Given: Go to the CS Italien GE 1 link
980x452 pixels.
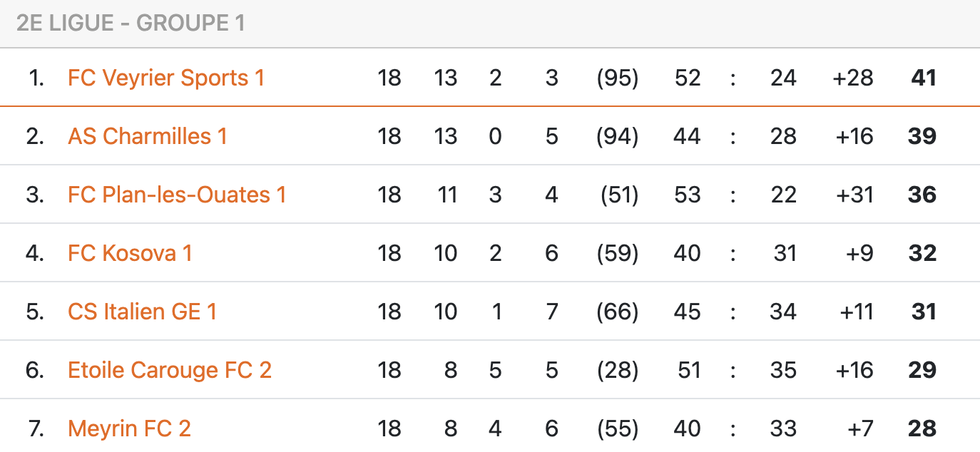Looking at the screenshot, I should [x=142, y=312].
